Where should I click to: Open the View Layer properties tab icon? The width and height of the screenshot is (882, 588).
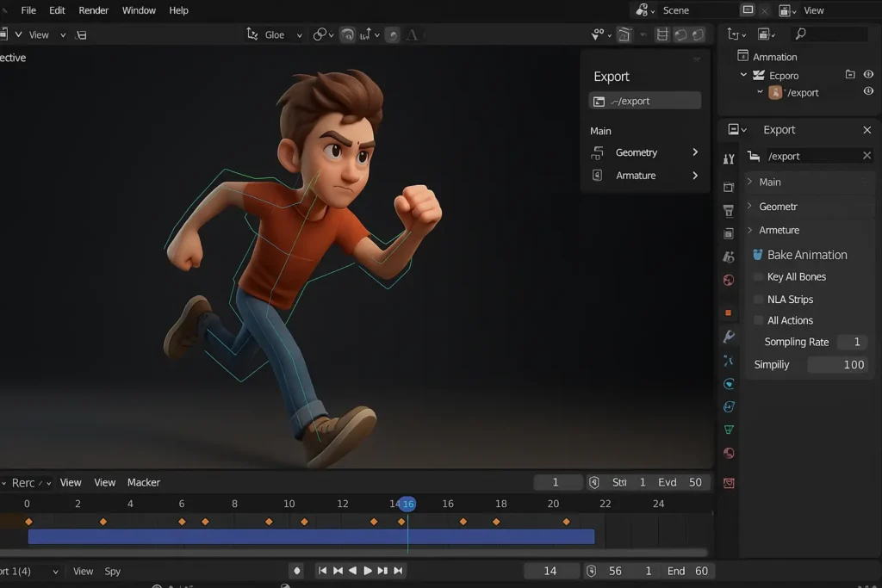729,234
